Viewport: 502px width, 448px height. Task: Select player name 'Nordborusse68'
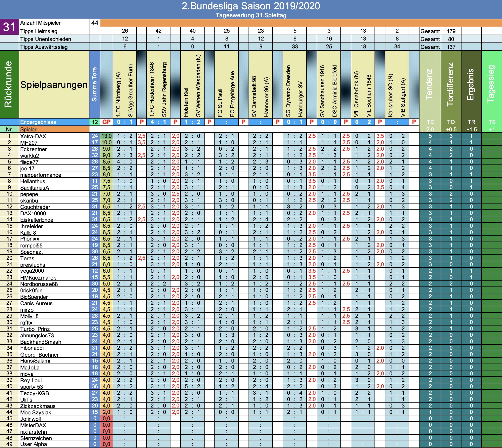click(39, 284)
